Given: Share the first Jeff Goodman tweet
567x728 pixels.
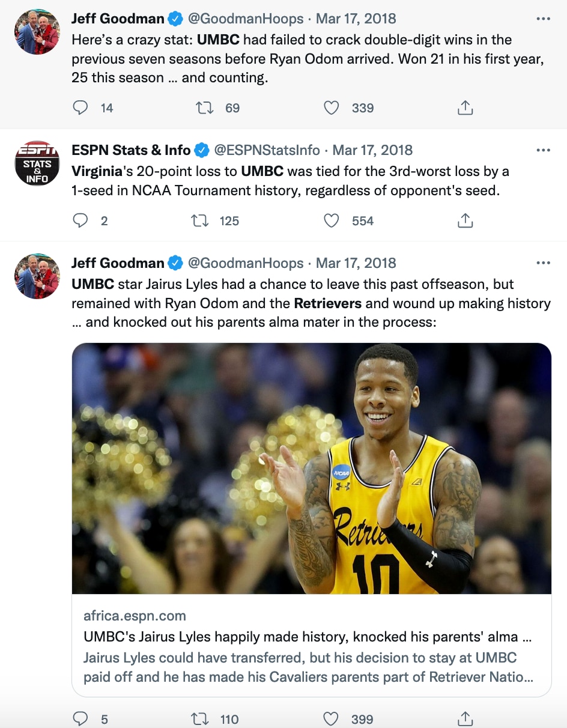Looking at the screenshot, I should coord(465,108).
